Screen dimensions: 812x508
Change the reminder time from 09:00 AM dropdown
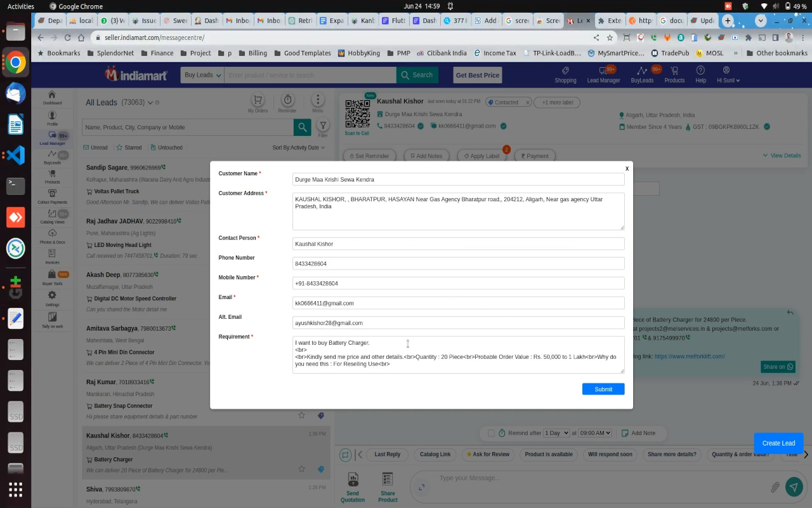[595, 432]
